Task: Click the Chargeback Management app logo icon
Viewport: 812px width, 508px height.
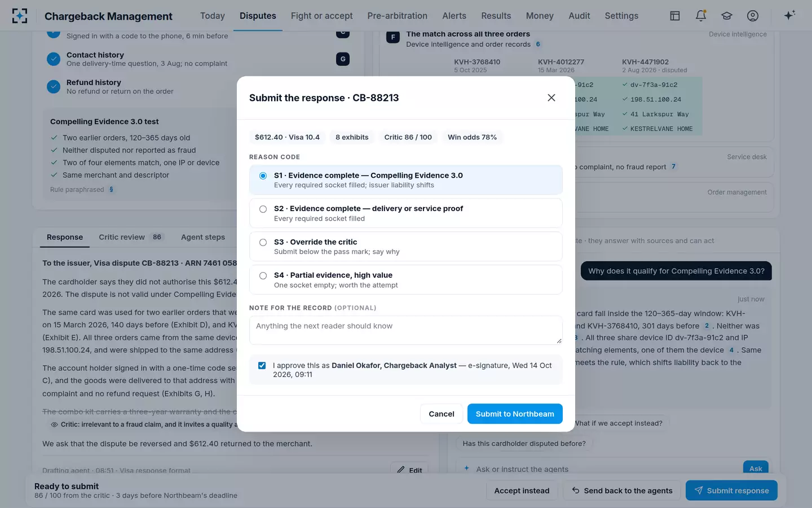Action: point(20,16)
